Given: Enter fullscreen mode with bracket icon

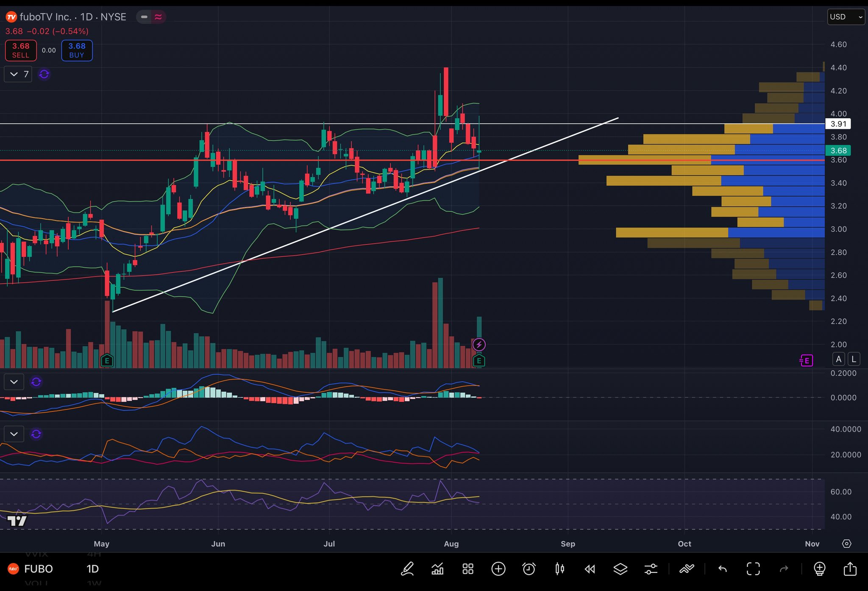Looking at the screenshot, I should 753,569.
